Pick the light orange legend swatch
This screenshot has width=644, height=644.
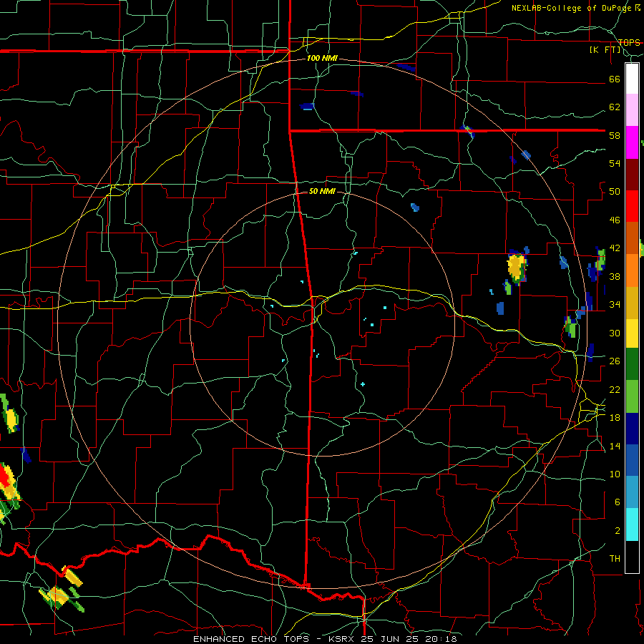(632, 270)
